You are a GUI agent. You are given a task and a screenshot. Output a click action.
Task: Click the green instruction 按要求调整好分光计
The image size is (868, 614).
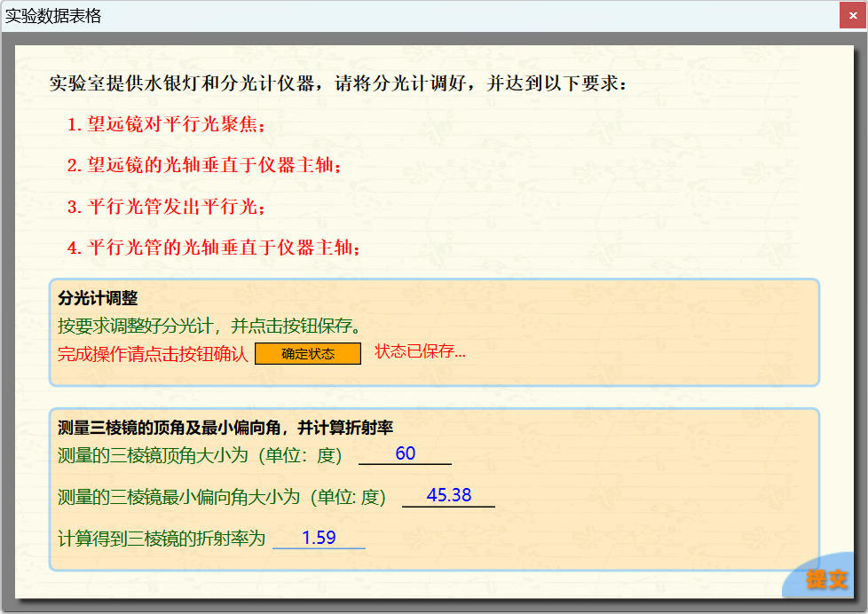coord(208,325)
